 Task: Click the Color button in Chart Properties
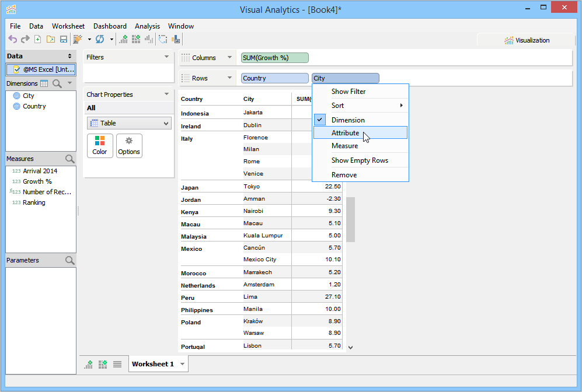pos(100,146)
